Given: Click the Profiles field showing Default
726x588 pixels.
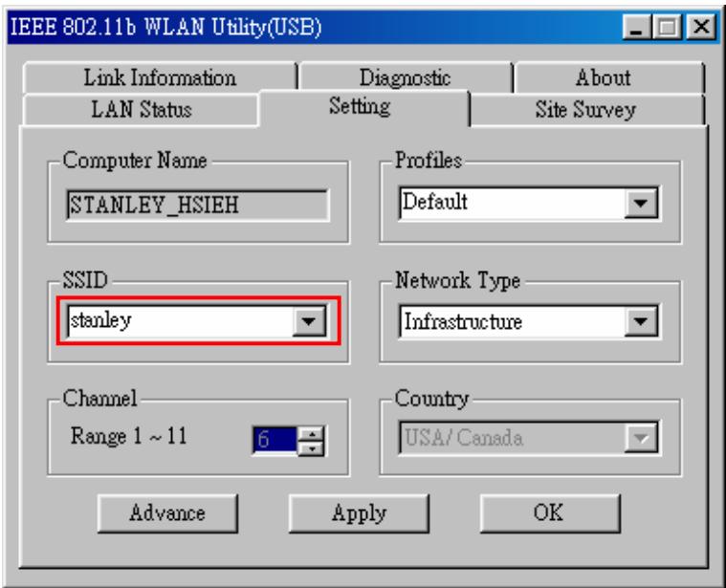Looking at the screenshot, I should 512,202.
